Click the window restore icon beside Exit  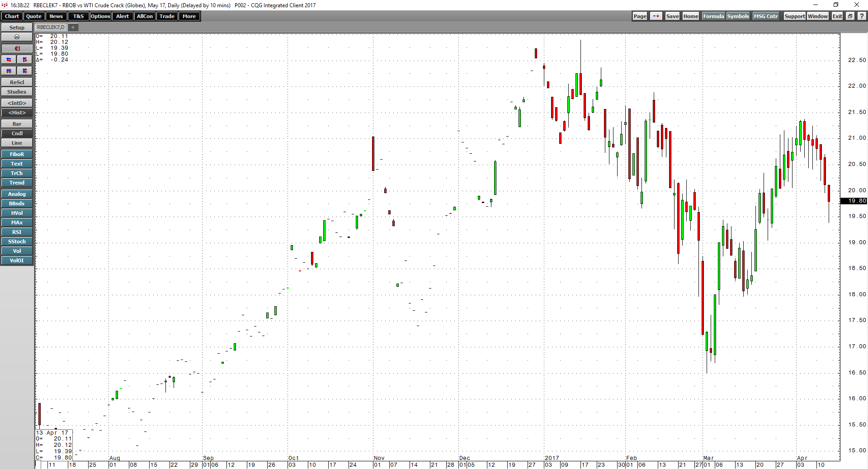click(x=849, y=16)
